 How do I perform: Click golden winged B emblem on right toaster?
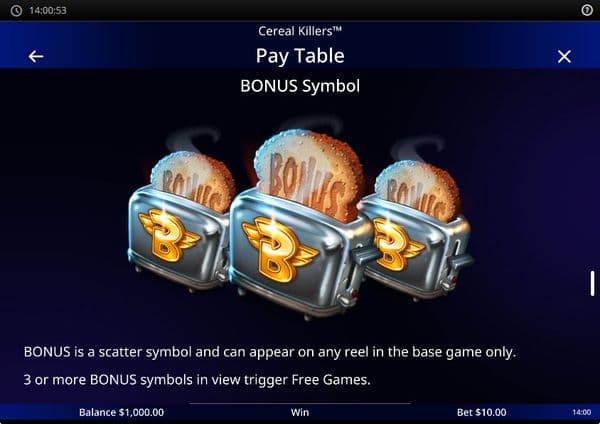pos(396,244)
